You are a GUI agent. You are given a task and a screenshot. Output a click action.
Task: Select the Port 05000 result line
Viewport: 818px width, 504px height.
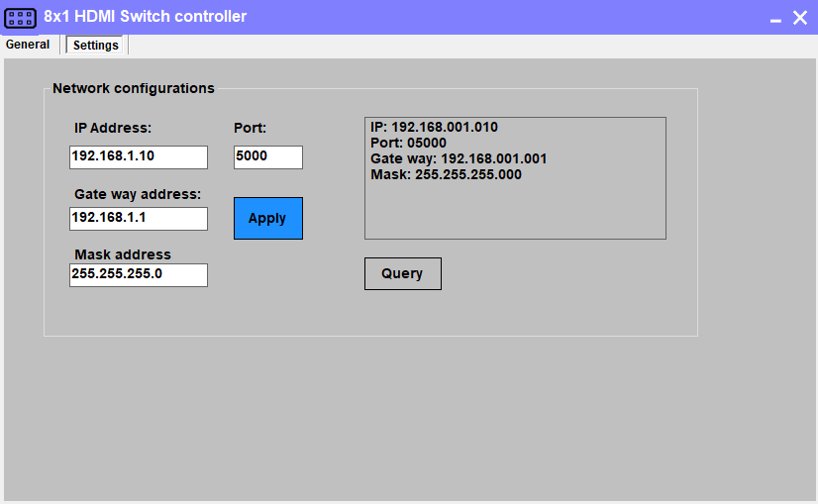click(x=408, y=143)
